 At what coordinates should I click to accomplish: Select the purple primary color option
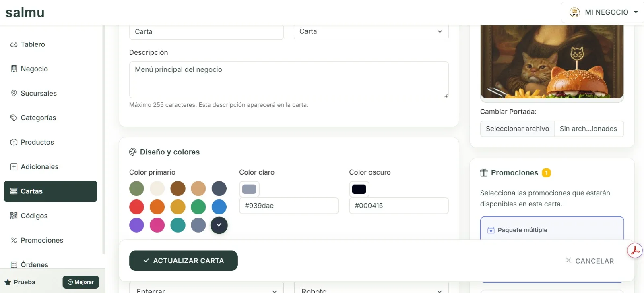(136, 225)
